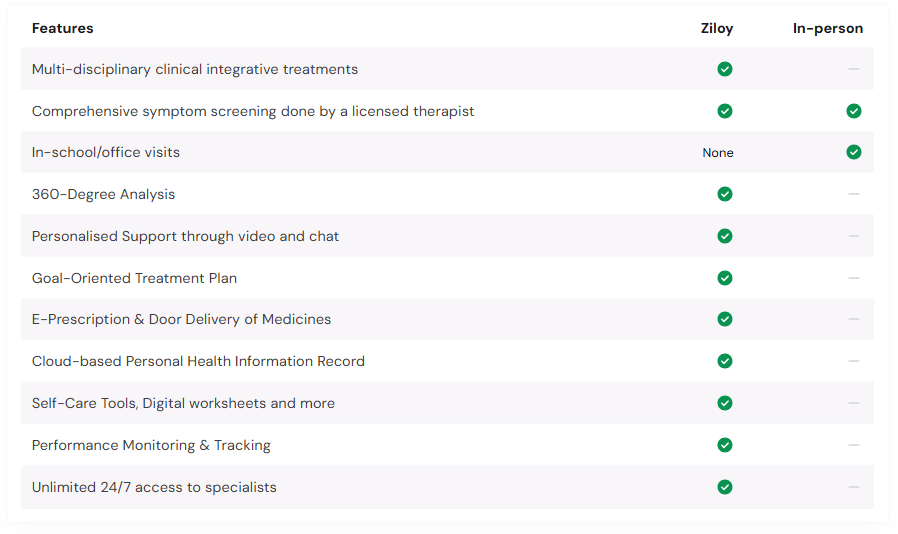The image size is (898, 534).
Task: Click Ziloy checkmark for E-Prescription & Door Delivery
Action: point(725,319)
